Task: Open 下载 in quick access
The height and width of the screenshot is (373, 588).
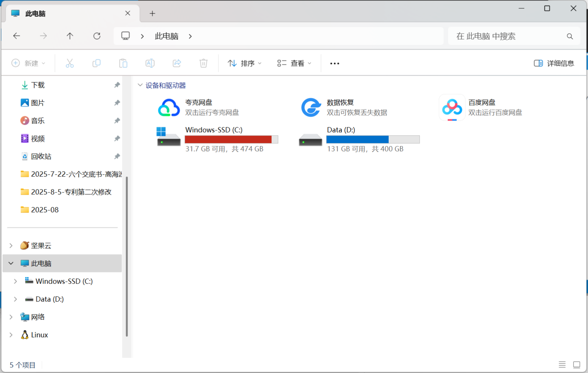Action: tap(38, 85)
